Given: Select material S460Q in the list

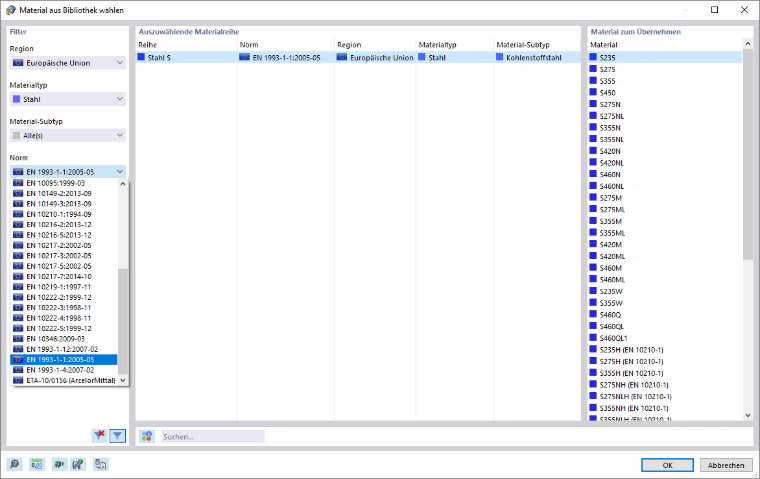Looking at the screenshot, I should [x=665, y=314].
